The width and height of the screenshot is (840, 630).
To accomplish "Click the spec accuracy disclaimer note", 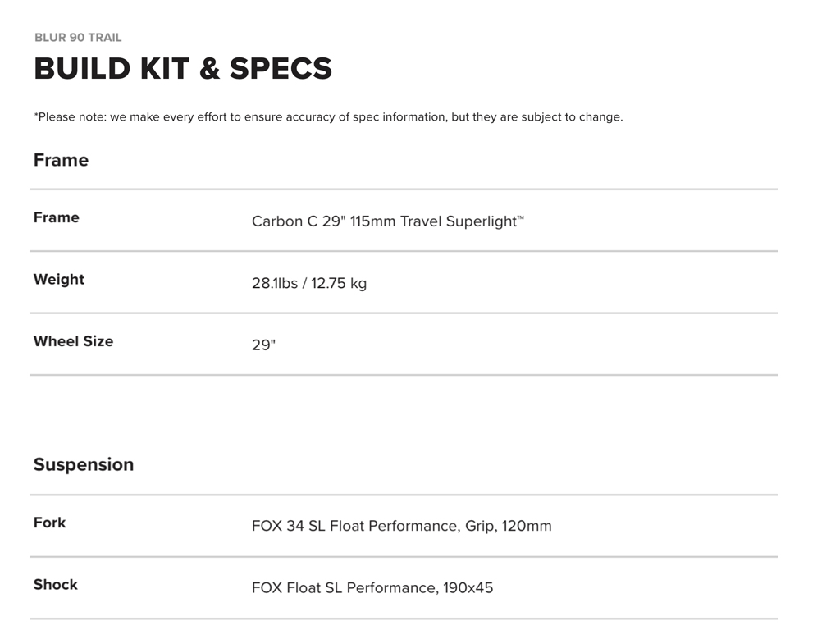I will pyautogui.click(x=328, y=117).
